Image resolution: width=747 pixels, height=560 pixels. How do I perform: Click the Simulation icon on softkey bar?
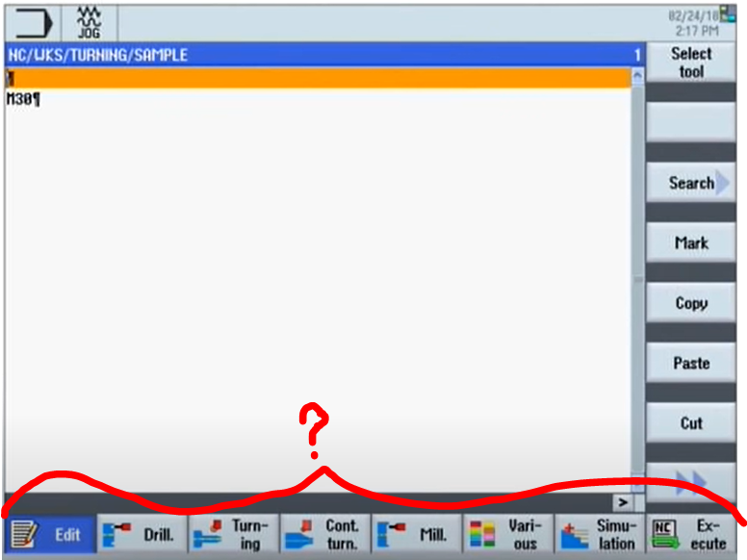[574, 536]
